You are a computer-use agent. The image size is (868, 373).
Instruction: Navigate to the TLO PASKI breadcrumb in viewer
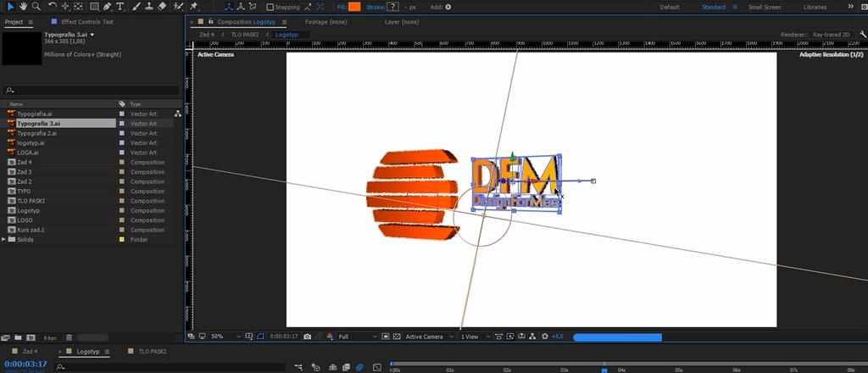(245, 34)
